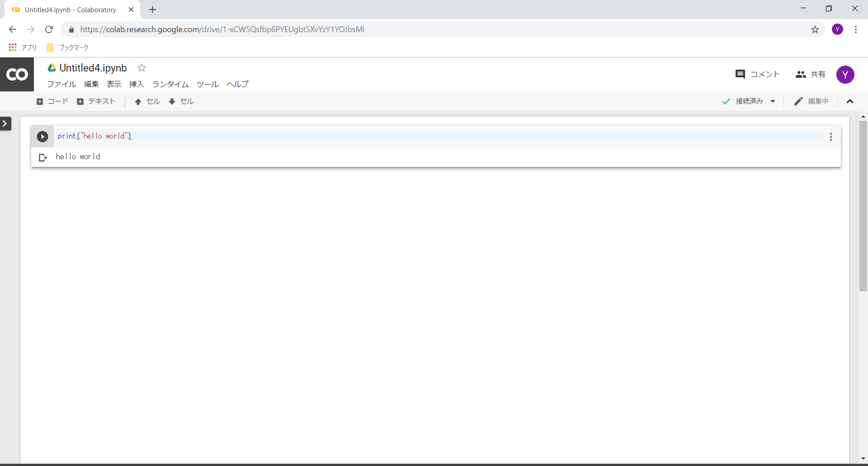Viewport: 868px width, 466px height.
Task: Move cell up with the up-arrow セル button
Action: pos(147,101)
